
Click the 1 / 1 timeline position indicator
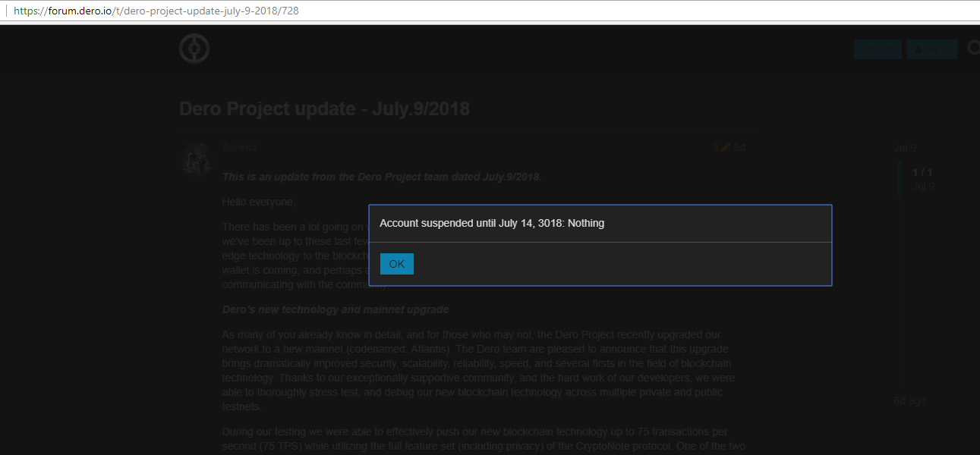tap(922, 172)
